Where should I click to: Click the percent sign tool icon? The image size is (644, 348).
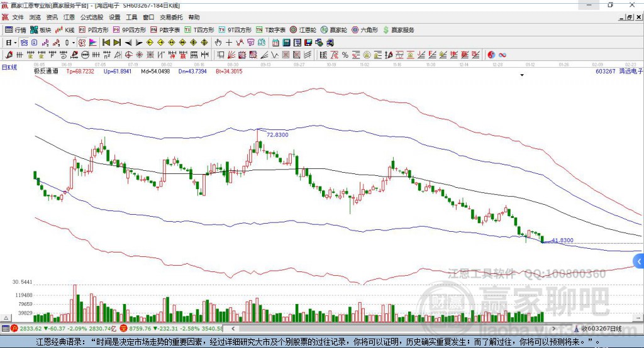345,55
